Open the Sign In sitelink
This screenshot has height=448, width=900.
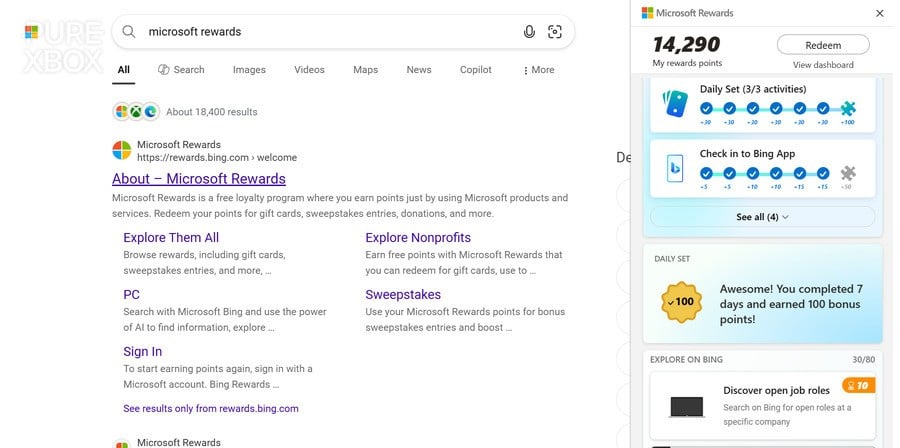click(142, 351)
